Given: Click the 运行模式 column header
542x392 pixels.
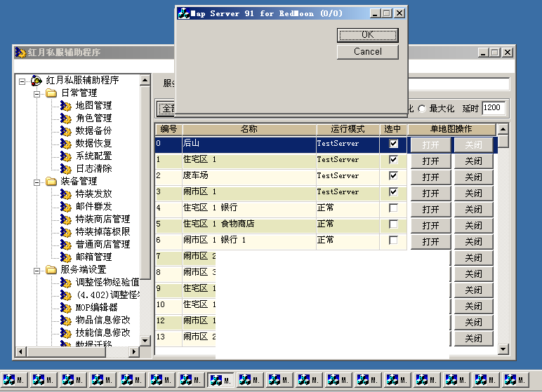Looking at the screenshot, I should [347, 129].
